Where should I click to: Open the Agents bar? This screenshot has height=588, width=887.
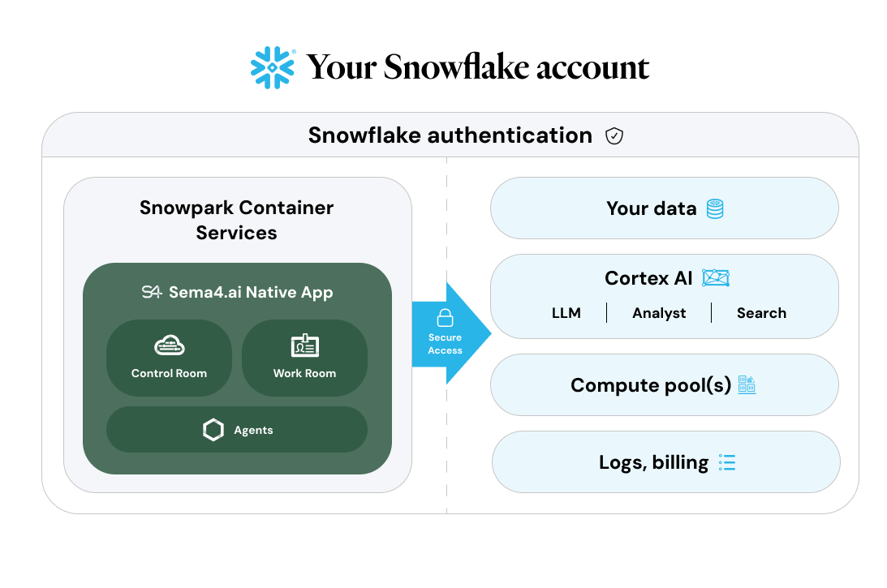(237, 430)
